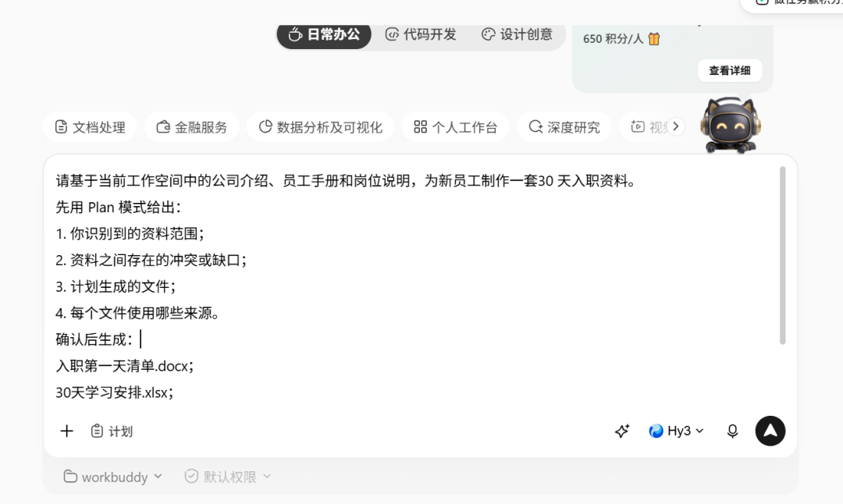Switch to the 设计创意 tab

518,34
